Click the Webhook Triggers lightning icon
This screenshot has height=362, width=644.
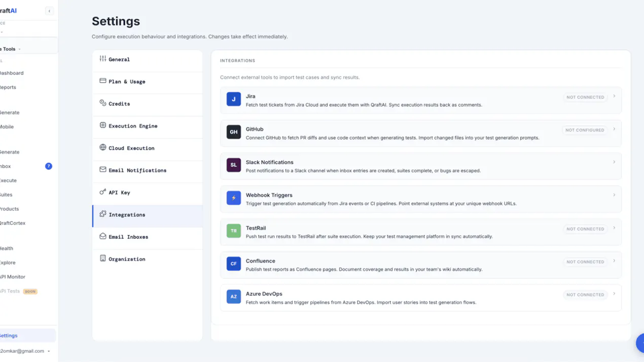(x=234, y=198)
